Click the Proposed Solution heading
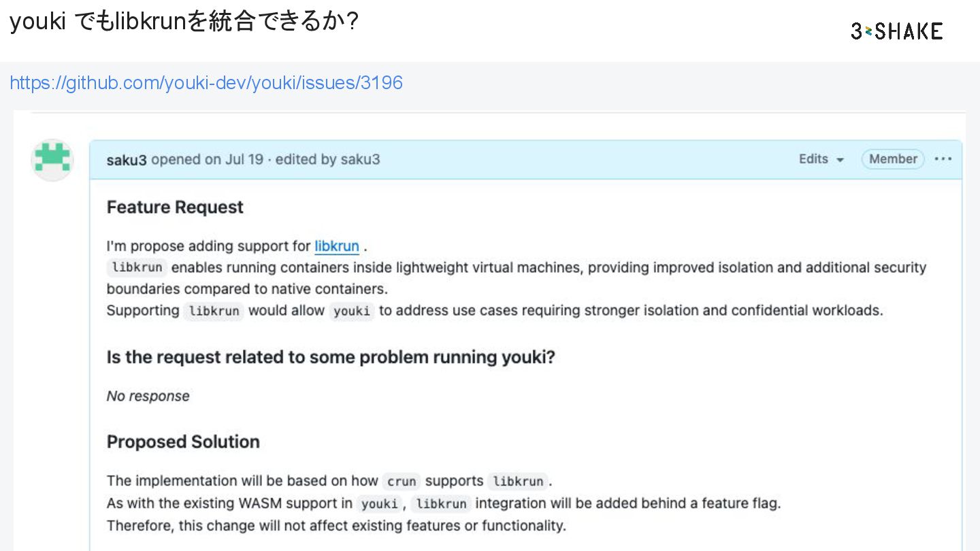 click(x=183, y=441)
